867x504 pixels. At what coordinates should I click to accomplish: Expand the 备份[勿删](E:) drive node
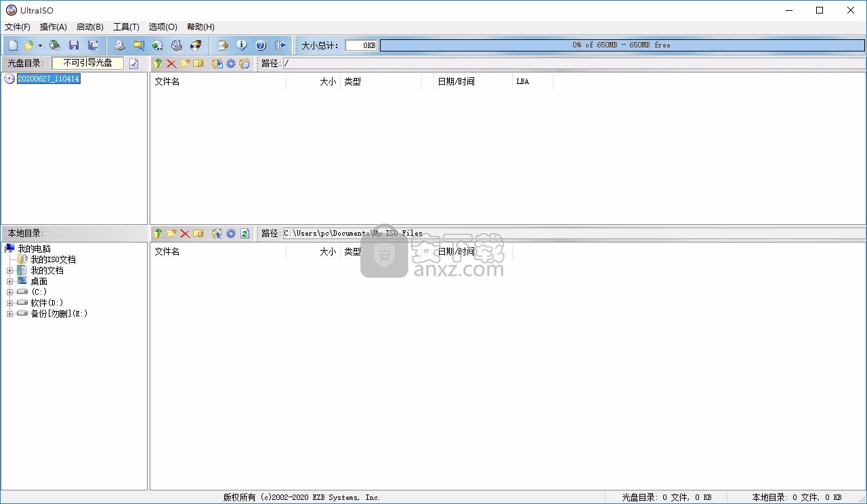(9, 314)
